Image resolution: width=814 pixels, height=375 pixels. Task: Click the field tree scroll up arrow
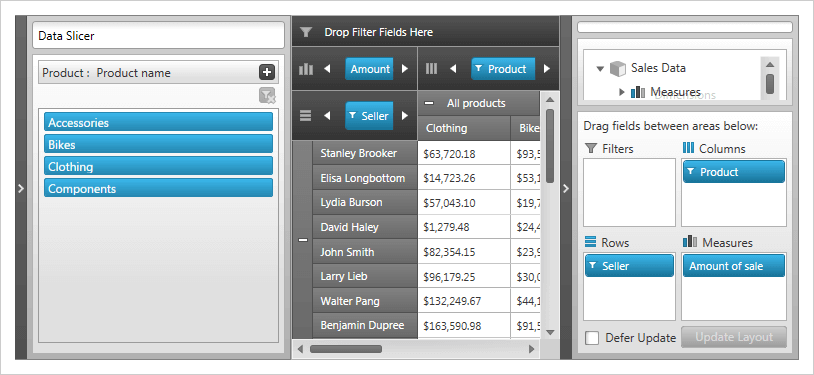click(x=770, y=64)
